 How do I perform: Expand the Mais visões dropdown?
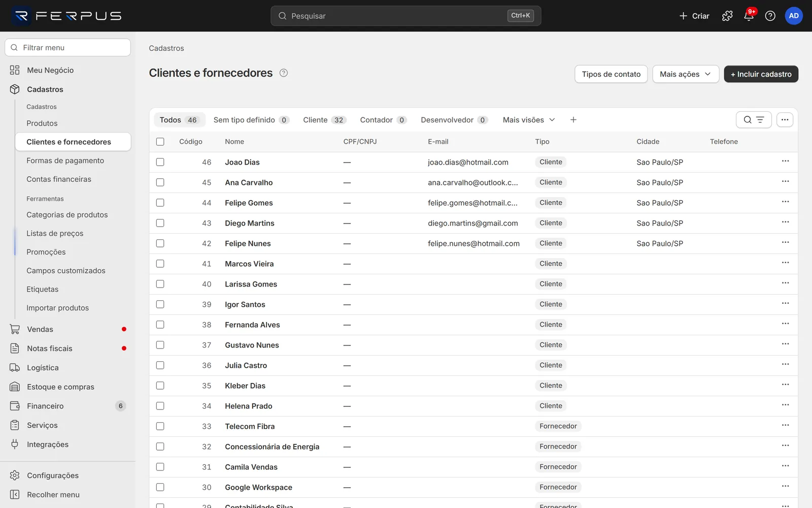529,120
